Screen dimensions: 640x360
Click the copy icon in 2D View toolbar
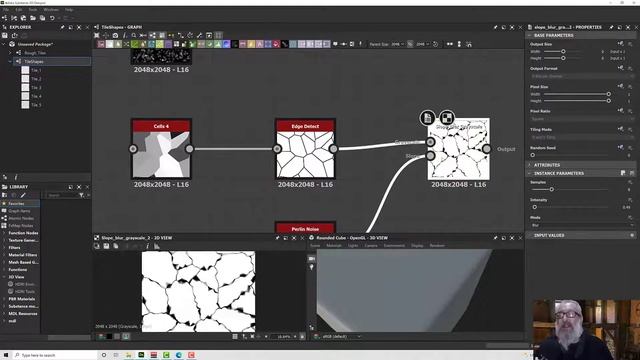116,246
